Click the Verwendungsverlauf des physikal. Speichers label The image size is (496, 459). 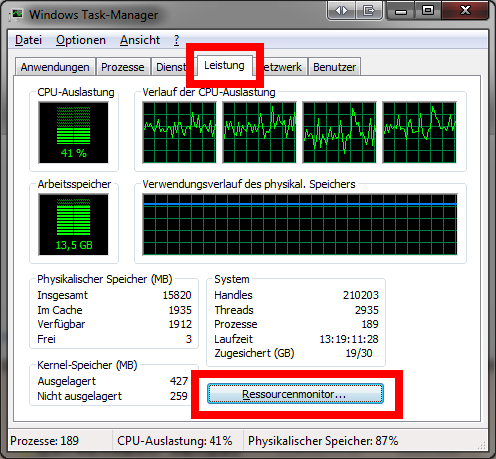point(249,184)
